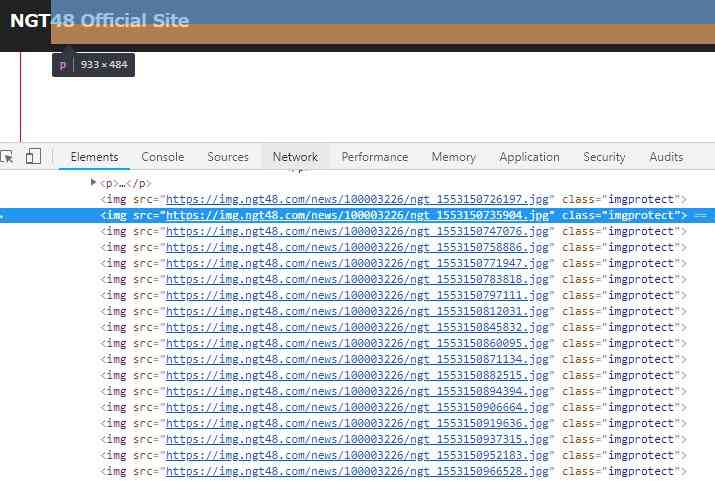The height and width of the screenshot is (481, 715).
Task: Open image link ngt_1553150937315.jpg
Action: [x=357, y=439]
